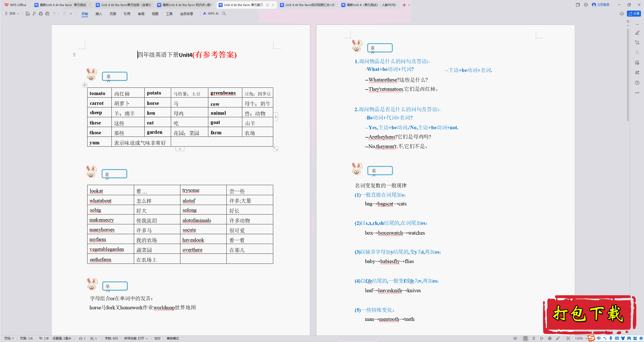The height and width of the screenshot is (342, 644).
Task: Expand the quick access toolbar customize arrow
Action: (x=71, y=14)
